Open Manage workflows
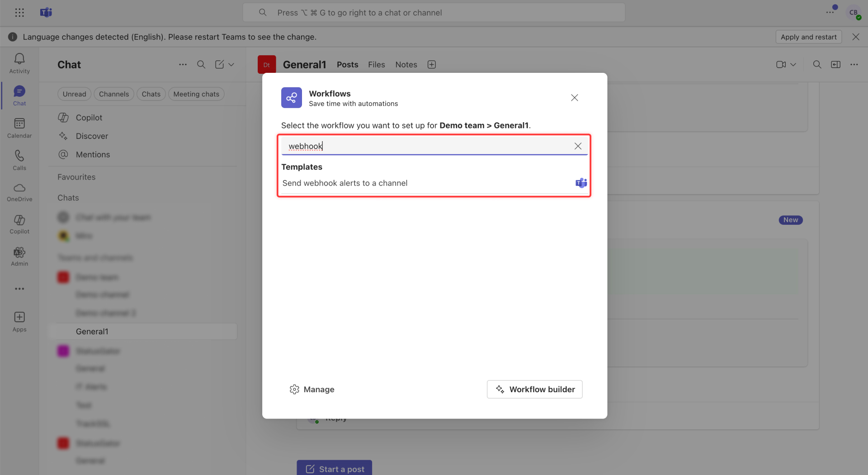The image size is (868, 475). tap(312, 389)
